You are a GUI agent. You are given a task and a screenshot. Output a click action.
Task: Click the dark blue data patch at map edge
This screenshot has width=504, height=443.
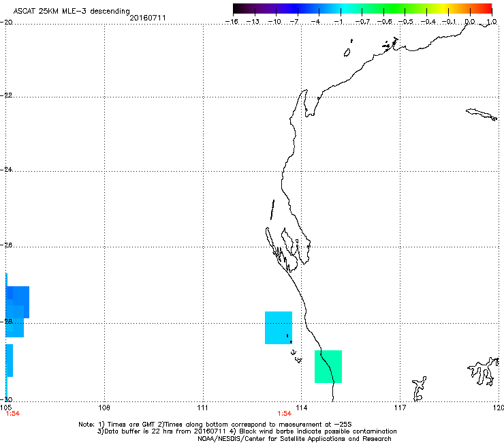(x=18, y=302)
